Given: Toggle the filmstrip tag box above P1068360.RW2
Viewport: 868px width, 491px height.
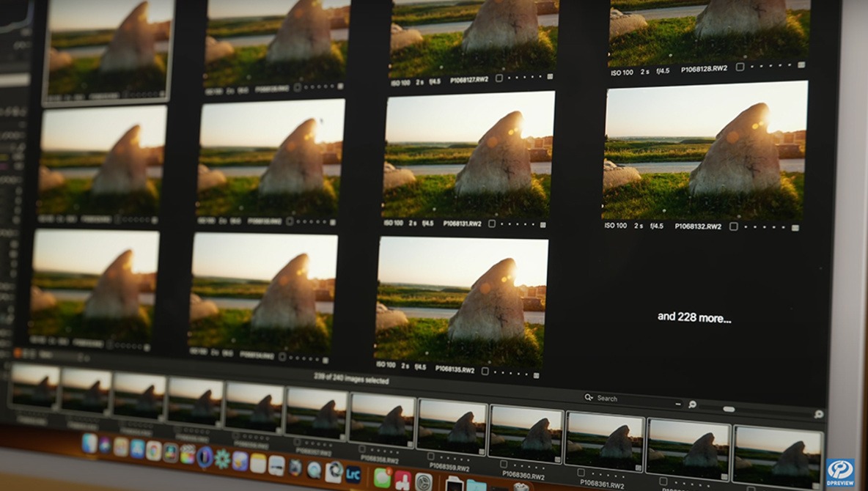Looking at the screenshot, I should click(503, 464).
